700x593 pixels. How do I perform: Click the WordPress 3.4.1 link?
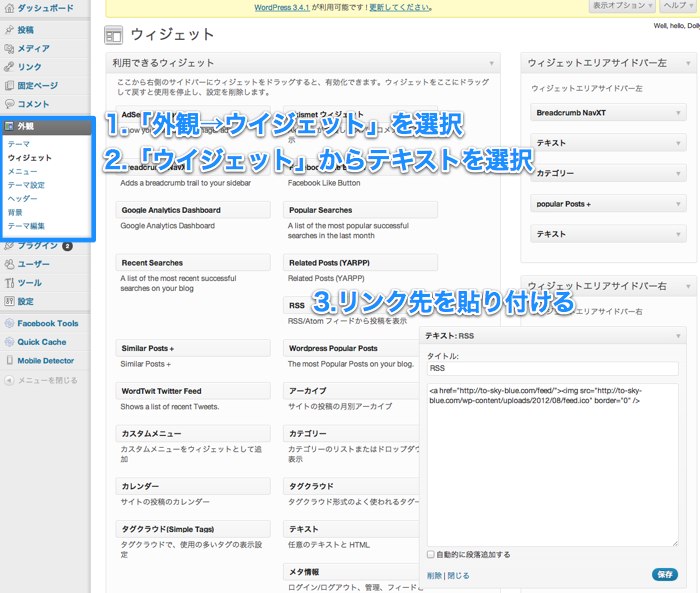point(282,8)
